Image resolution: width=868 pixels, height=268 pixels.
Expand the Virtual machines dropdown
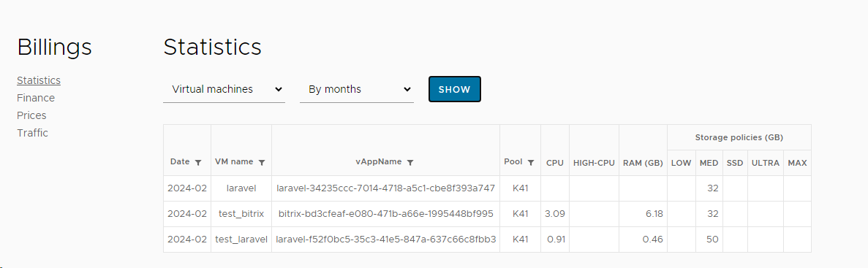coord(224,90)
